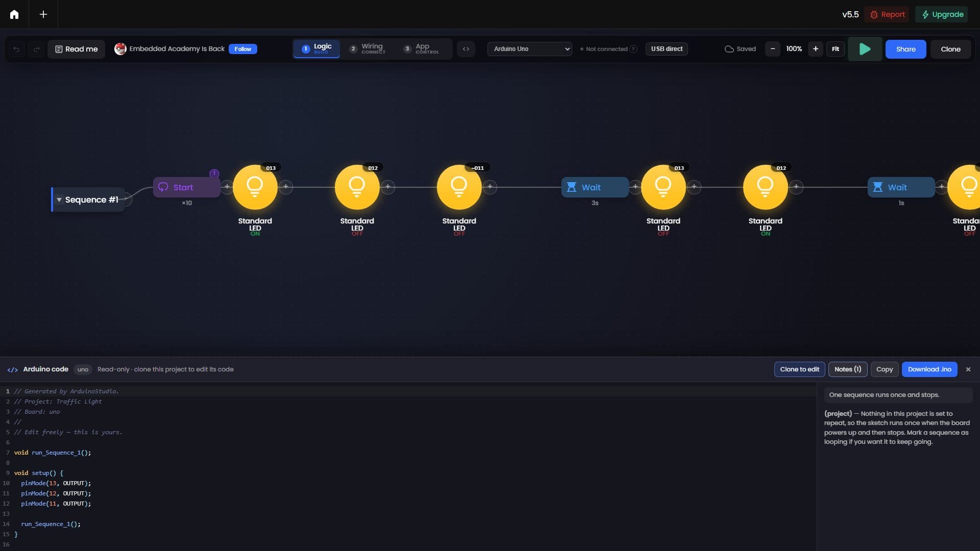Select the 1s Wait block

(901, 187)
